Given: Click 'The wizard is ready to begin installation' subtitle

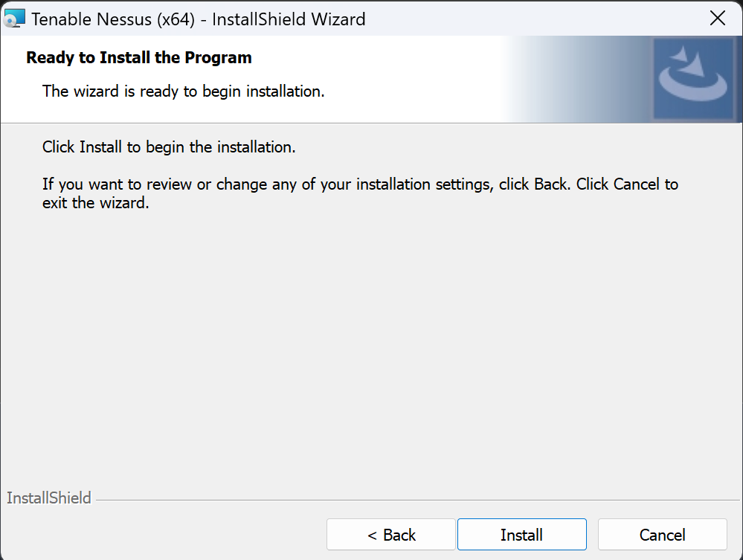Looking at the screenshot, I should 184,91.
